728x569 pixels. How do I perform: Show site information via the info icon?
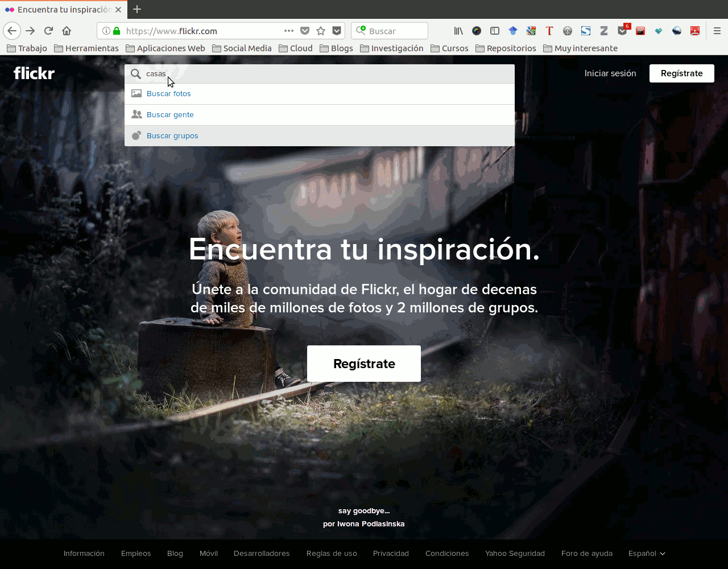[106, 31]
